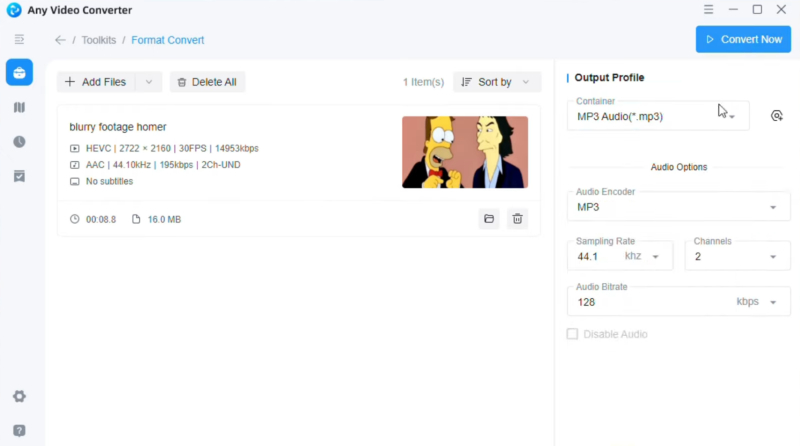Open the Container dropdown

click(x=658, y=116)
